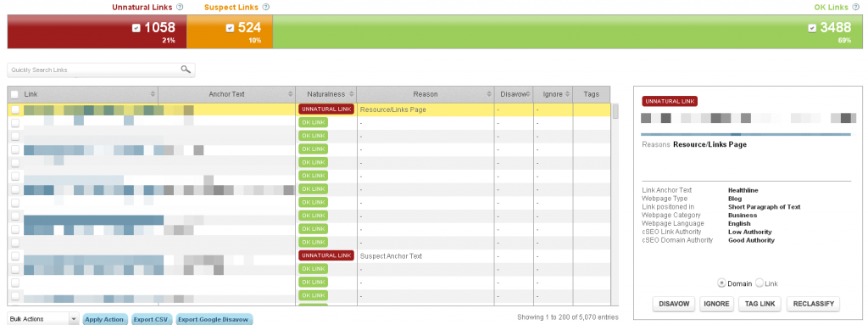Click the UNNATURAL LINK badge in details panel
The width and height of the screenshot is (868, 325).
pyautogui.click(x=670, y=102)
